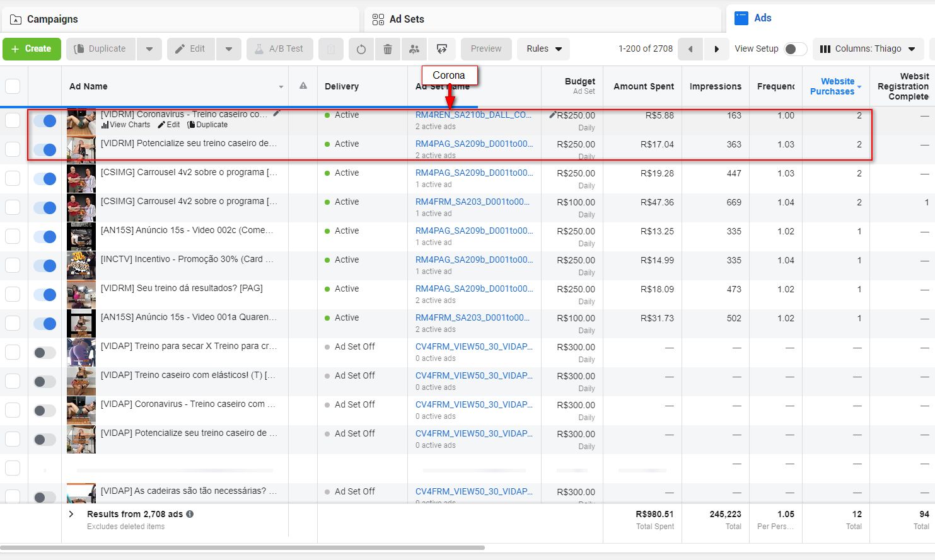Go to next page of ads results
Screen dimensions: 935x560
point(716,49)
